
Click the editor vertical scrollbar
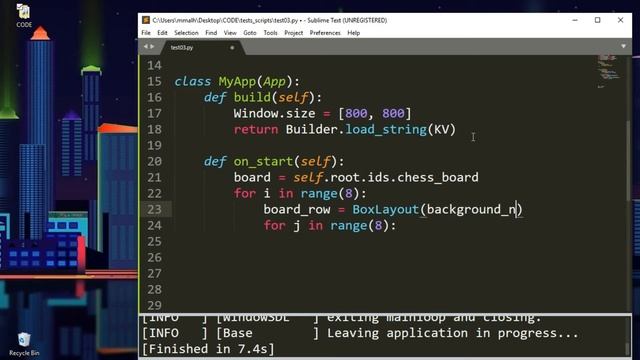[x=628, y=160]
